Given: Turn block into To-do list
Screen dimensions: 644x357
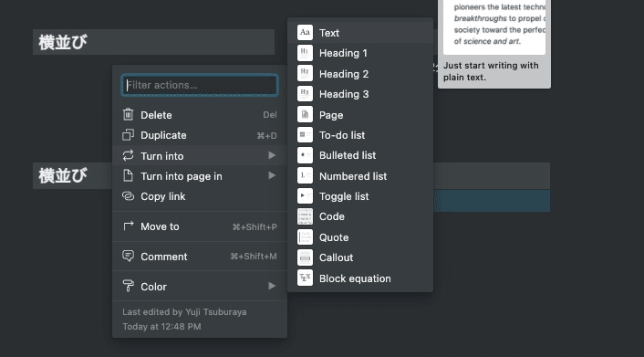Looking at the screenshot, I should pos(360,135).
